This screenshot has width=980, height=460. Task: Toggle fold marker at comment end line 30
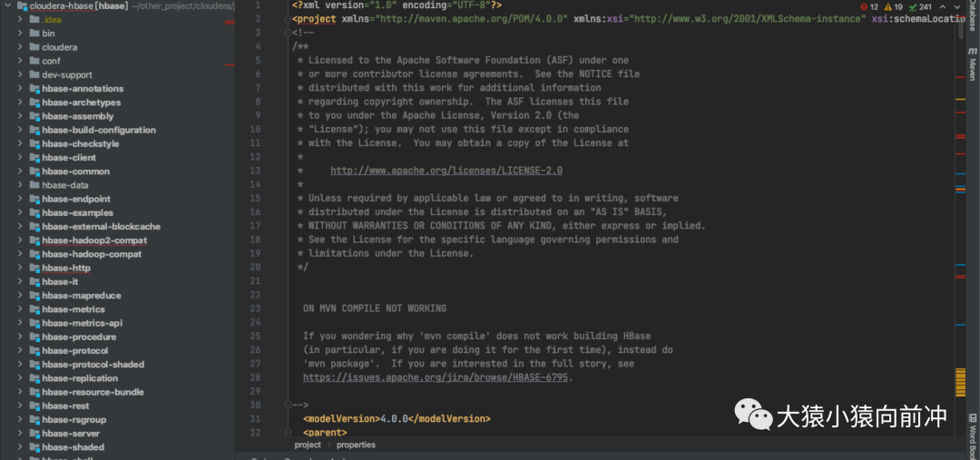288,405
